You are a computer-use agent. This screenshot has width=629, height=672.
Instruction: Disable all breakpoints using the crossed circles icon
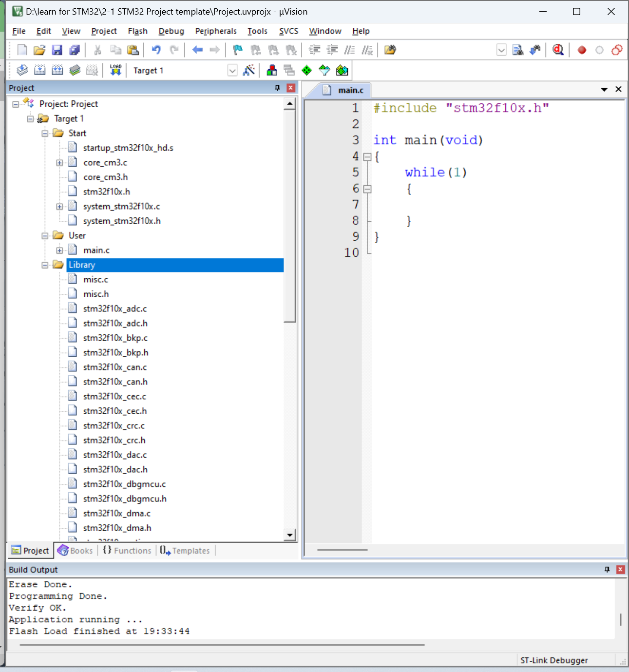pyautogui.click(x=617, y=50)
